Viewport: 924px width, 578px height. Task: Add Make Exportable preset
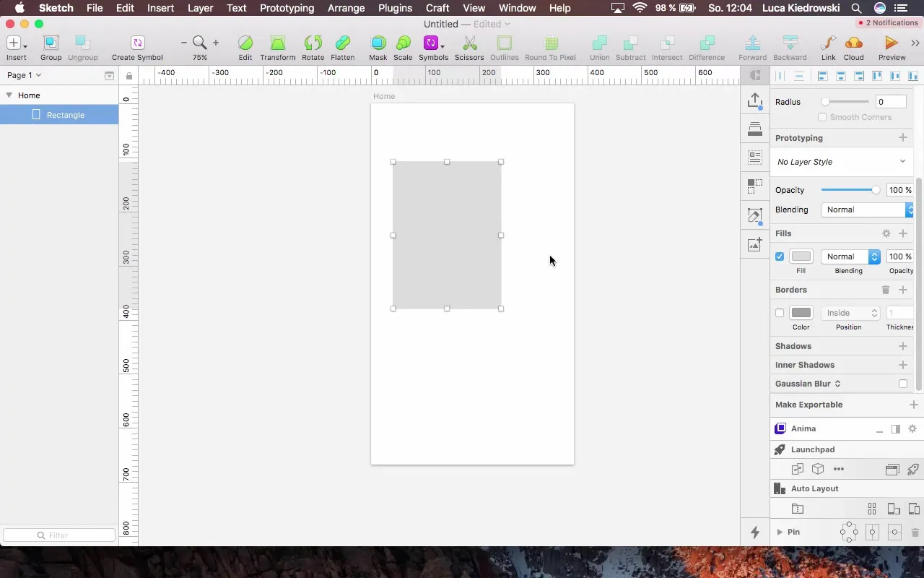914,405
